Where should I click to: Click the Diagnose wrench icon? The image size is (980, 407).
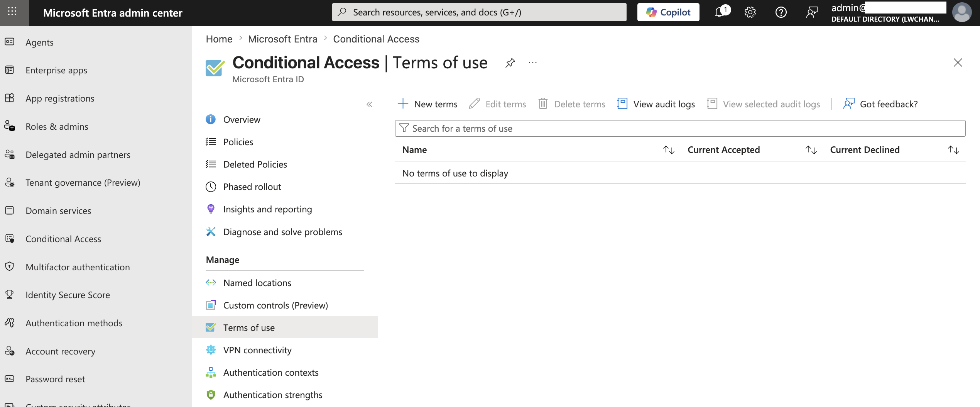[x=211, y=232]
